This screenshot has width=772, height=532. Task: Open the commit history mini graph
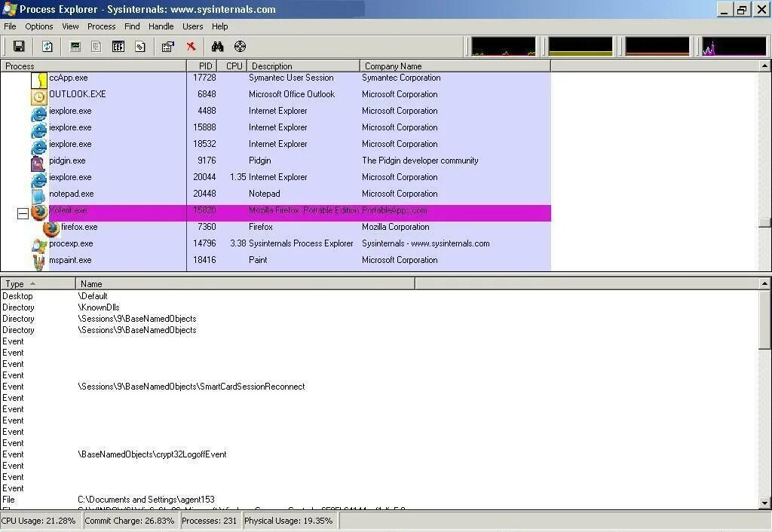[x=581, y=46]
